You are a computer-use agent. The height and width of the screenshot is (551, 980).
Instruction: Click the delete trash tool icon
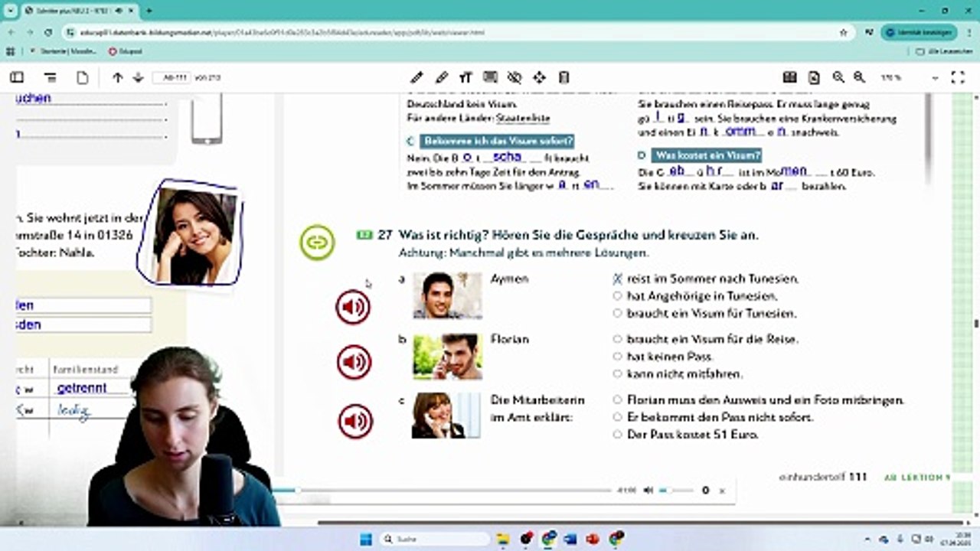(x=564, y=77)
